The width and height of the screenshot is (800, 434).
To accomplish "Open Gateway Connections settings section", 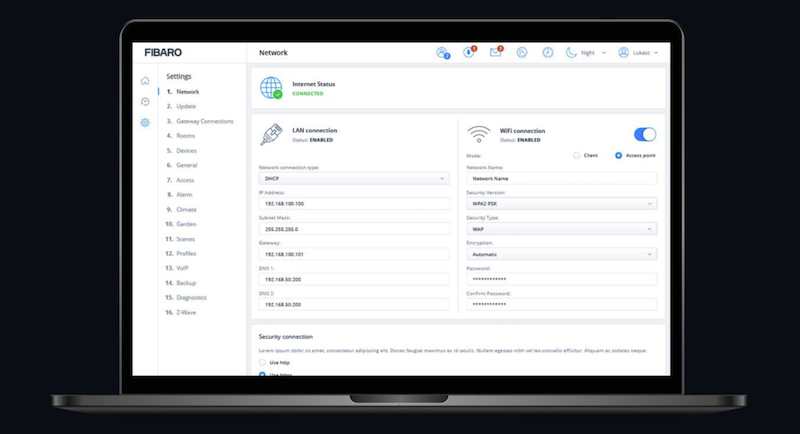I will (204, 121).
